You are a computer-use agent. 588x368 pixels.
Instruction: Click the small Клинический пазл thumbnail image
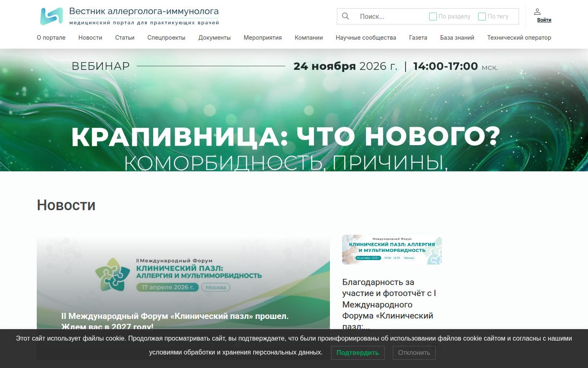tap(392, 250)
